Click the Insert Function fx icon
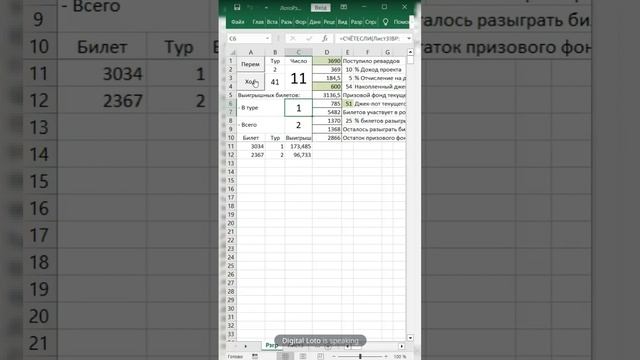This screenshot has height=360, width=640. tap(325, 38)
